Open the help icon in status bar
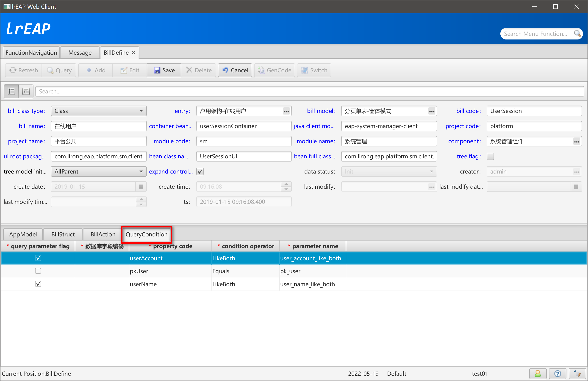The width and height of the screenshot is (588, 381). [557, 374]
